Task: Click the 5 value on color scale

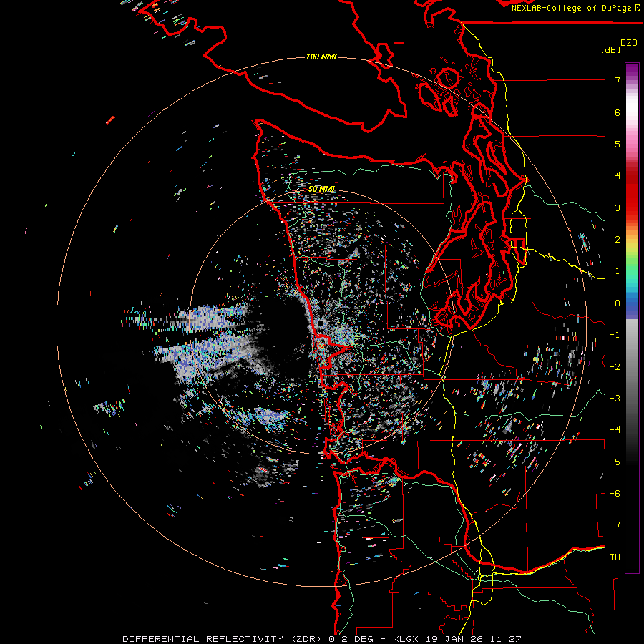Action: coord(618,144)
